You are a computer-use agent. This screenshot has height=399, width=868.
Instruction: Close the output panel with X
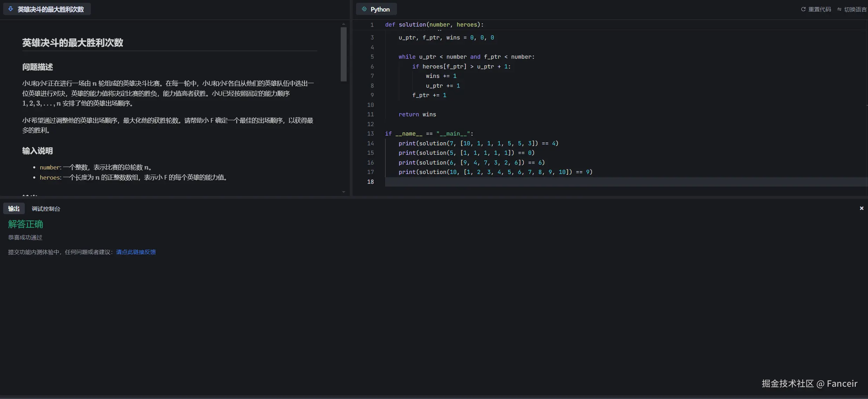[x=861, y=208]
